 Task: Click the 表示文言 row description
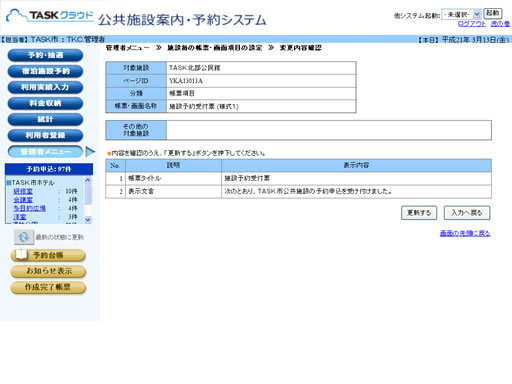coord(173,191)
